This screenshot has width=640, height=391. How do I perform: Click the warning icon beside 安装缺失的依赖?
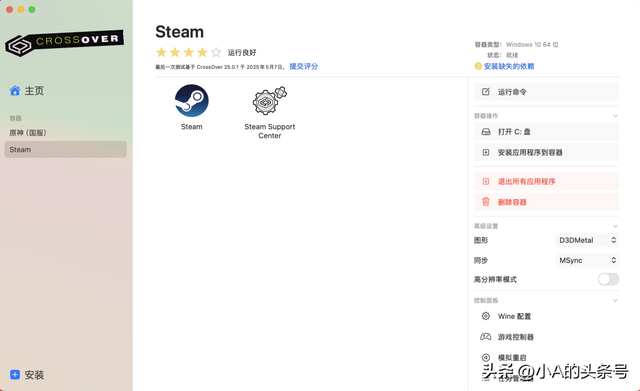[x=478, y=66]
